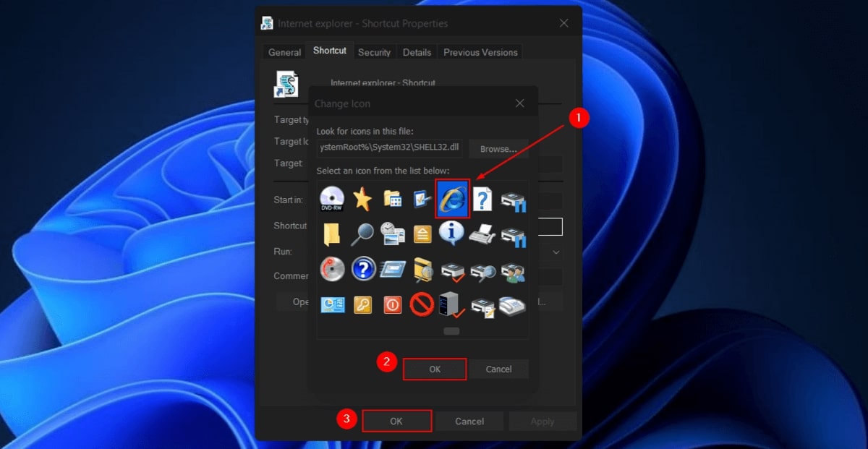Viewport: 868px width, 449px height.
Task: Click the scrollbar below the icon list
Action: [451, 330]
